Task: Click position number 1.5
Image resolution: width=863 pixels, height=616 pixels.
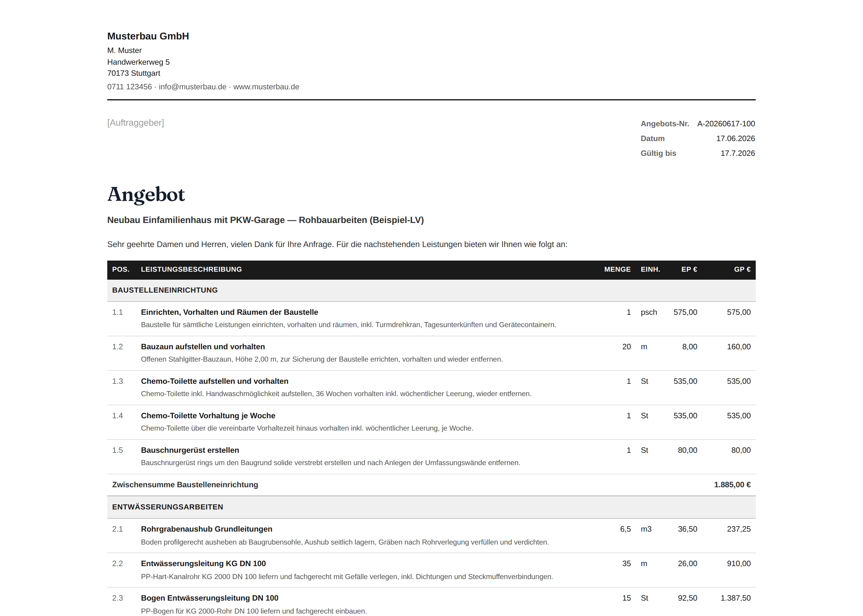Action: pyautogui.click(x=117, y=450)
